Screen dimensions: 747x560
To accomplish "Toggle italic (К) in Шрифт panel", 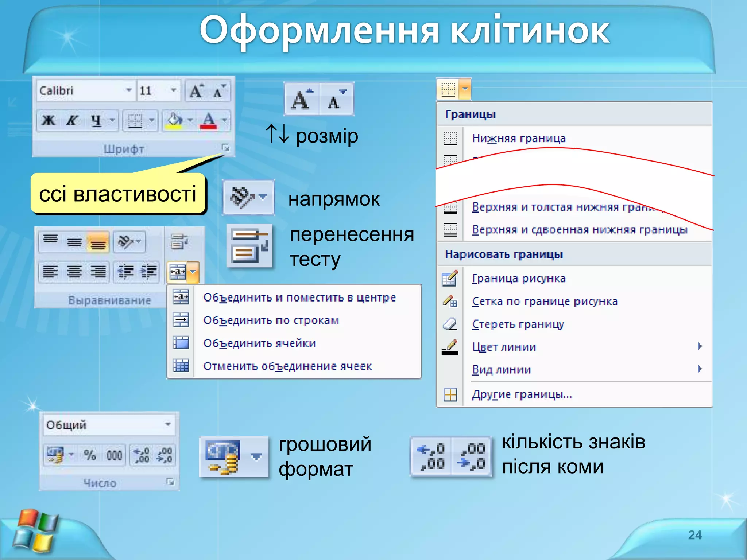I will point(72,120).
